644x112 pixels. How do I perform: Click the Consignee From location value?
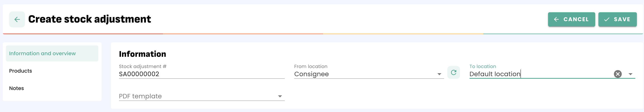pos(311,74)
